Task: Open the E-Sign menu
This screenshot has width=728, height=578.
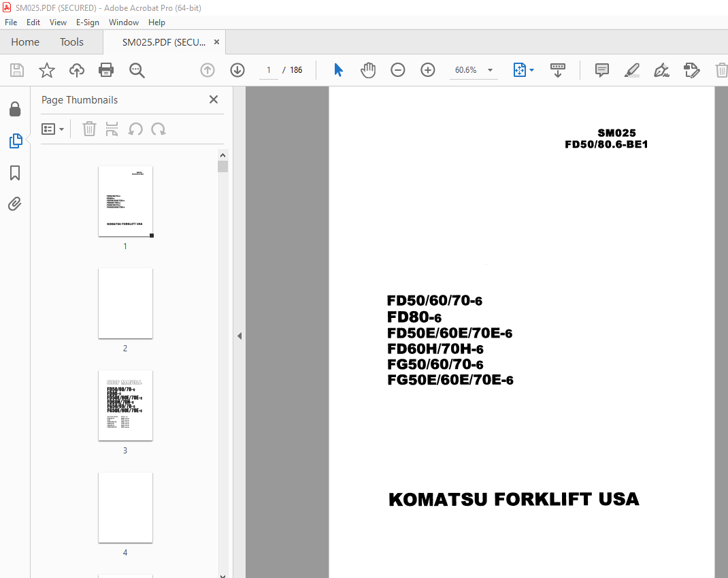Action: click(x=88, y=22)
